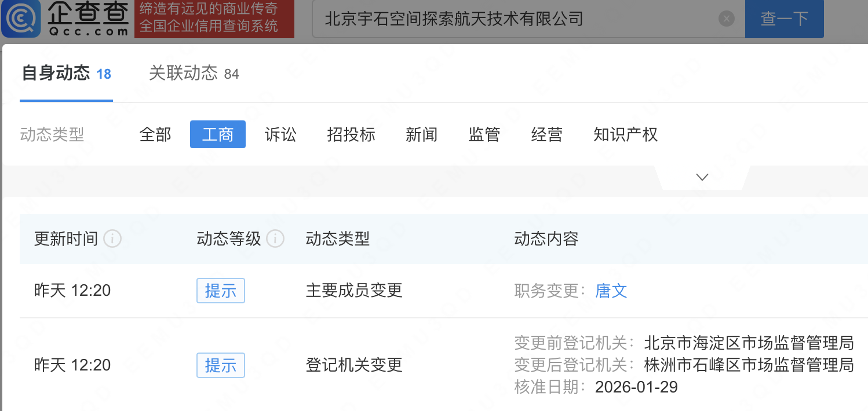Focus the company name search field
This screenshot has height=411, width=868.
(516, 19)
